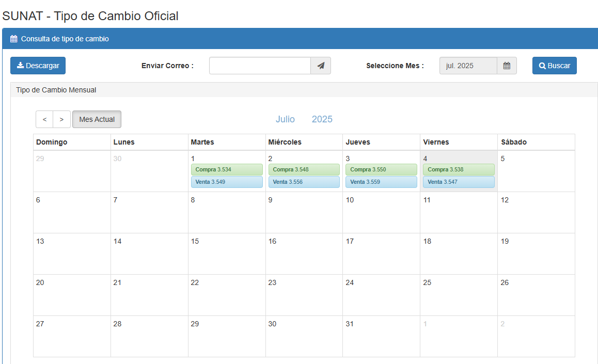Go to previous month arrow
598x364 pixels.
coord(44,119)
